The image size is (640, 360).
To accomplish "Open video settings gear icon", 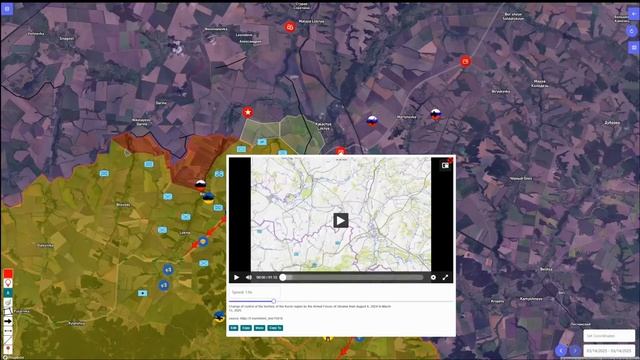I will [433, 277].
